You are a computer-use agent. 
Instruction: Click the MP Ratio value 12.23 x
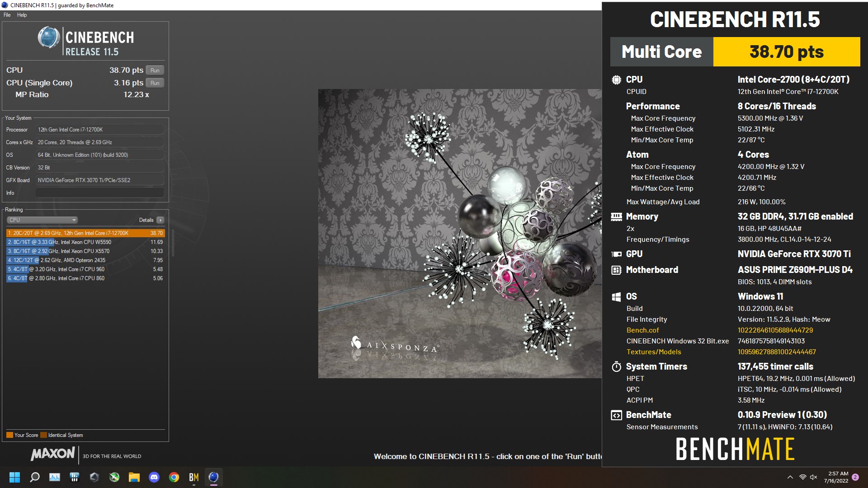[x=136, y=95]
